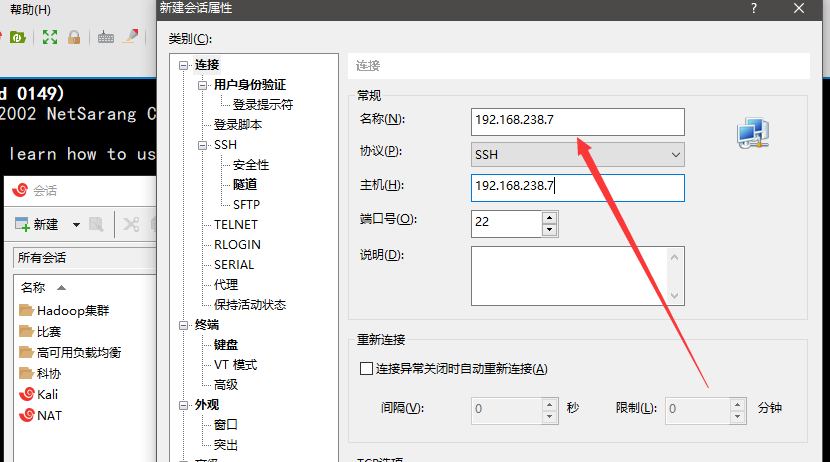Click 新建 in the sessions window
Image resolution: width=830 pixels, height=462 pixels.
(x=37, y=224)
